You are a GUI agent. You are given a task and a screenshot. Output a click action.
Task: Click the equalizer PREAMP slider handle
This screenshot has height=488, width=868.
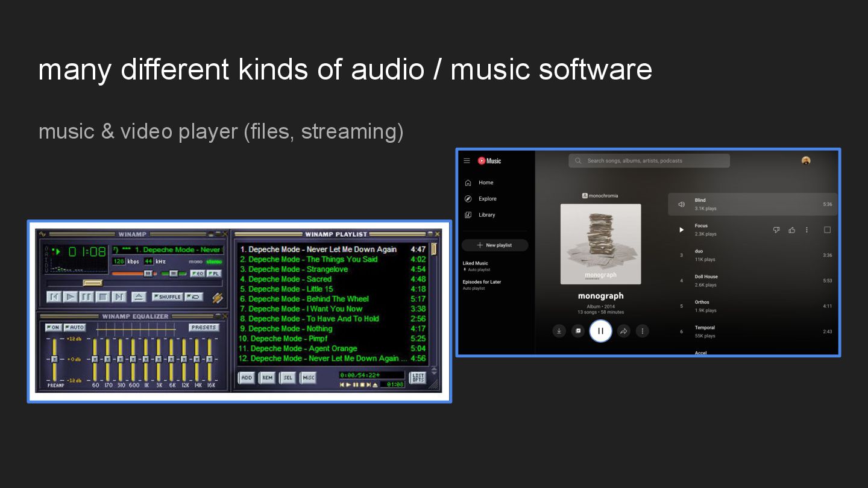[x=54, y=359]
